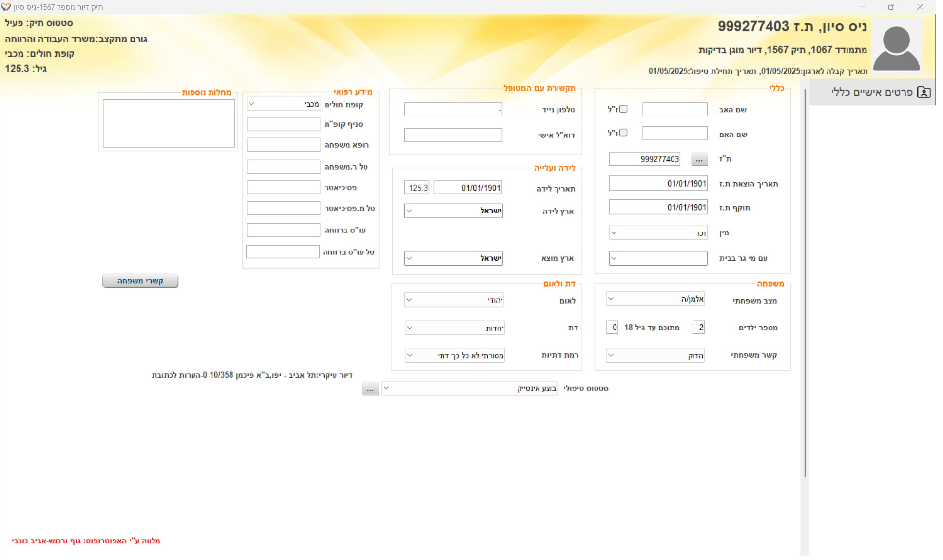Screen dimensions: 943x560
Task: Click the app heart icon in title bar
Action: click(x=6, y=7)
